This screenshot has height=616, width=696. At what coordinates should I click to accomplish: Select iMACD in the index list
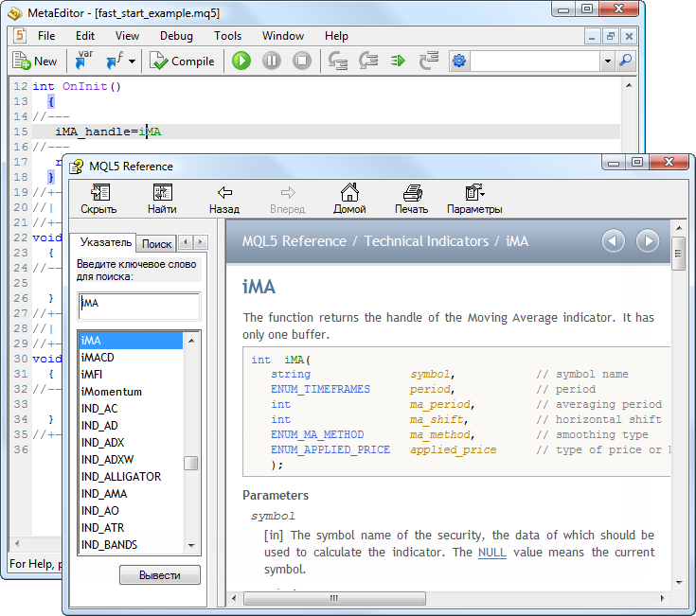click(x=98, y=358)
